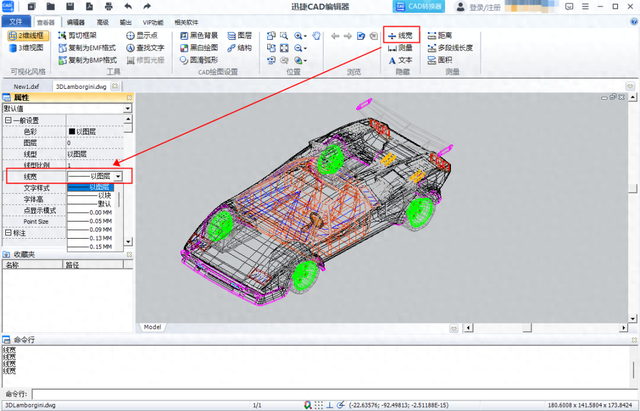Toggle 黑色背景 black background
The image size is (640, 411).
[199, 36]
